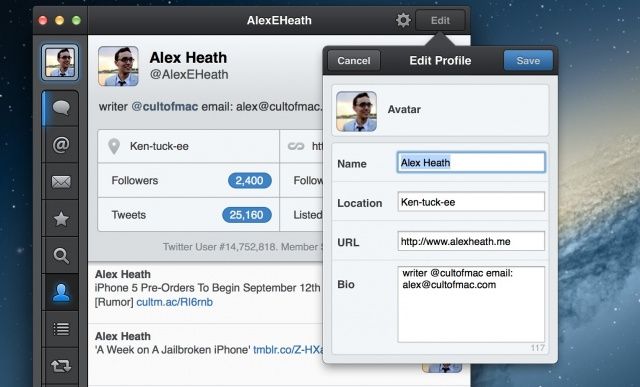Open the @cultofmac mention in the bio
The height and width of the screenshot is (387, 640).
(164, 107)
